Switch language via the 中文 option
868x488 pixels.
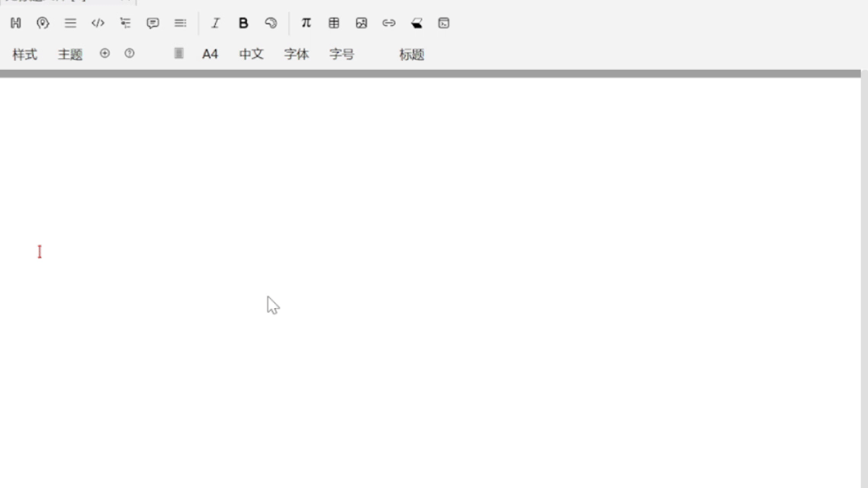tap(250, 53)
